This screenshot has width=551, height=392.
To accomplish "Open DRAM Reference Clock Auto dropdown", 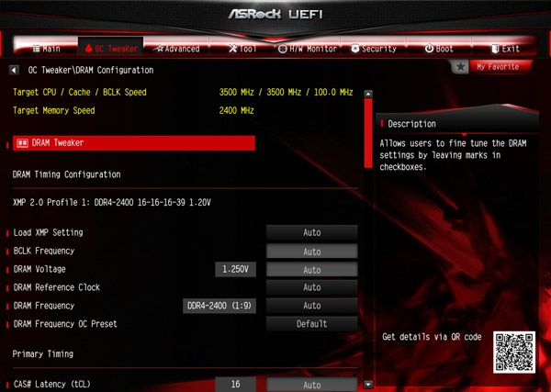I will [311, 287].
